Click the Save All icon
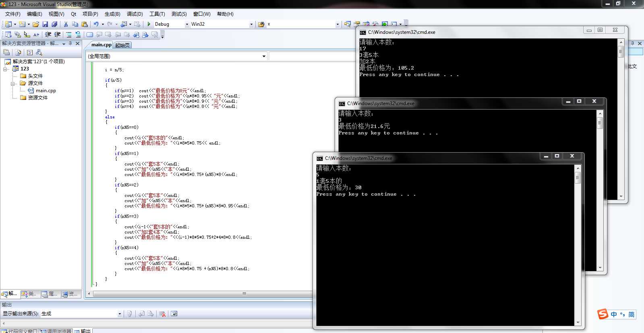Screen dimensions: 644x333 click(x=54, y=24)
